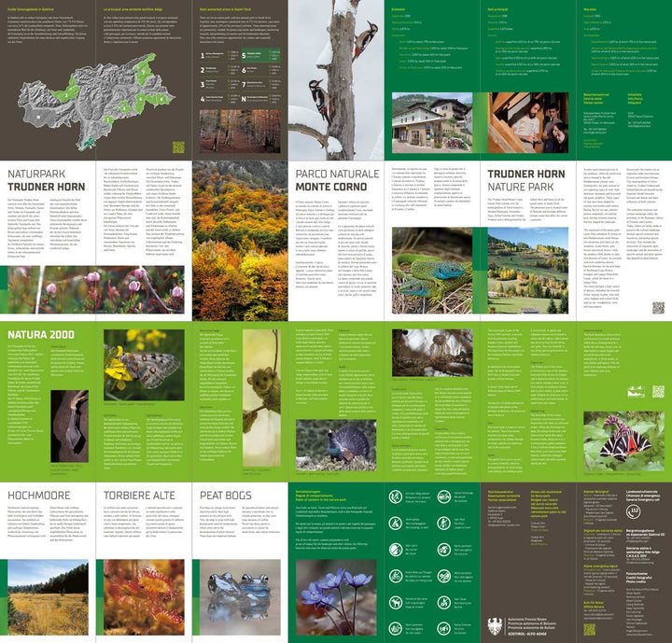This screenshot has height=643, width=672.
Task: Click the blue liverwort flowers photo
Action: coord(337,594)
